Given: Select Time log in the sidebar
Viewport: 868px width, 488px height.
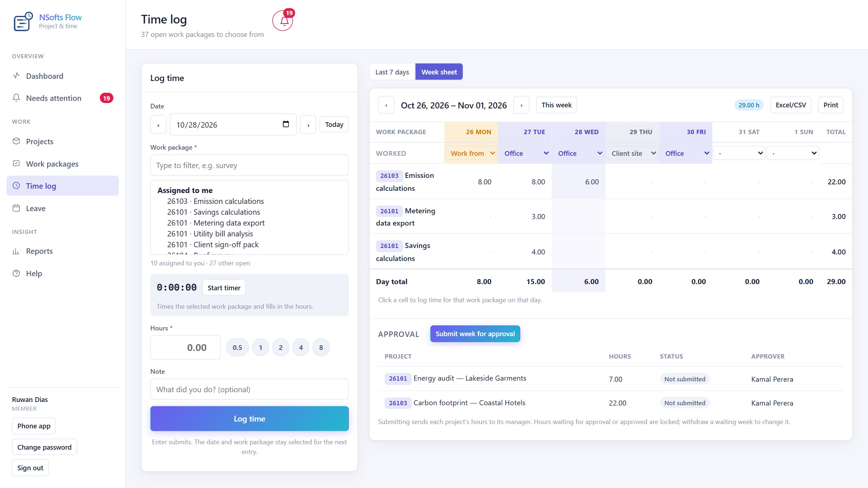Looking at the screenshot, I should (x=63, y=186).
